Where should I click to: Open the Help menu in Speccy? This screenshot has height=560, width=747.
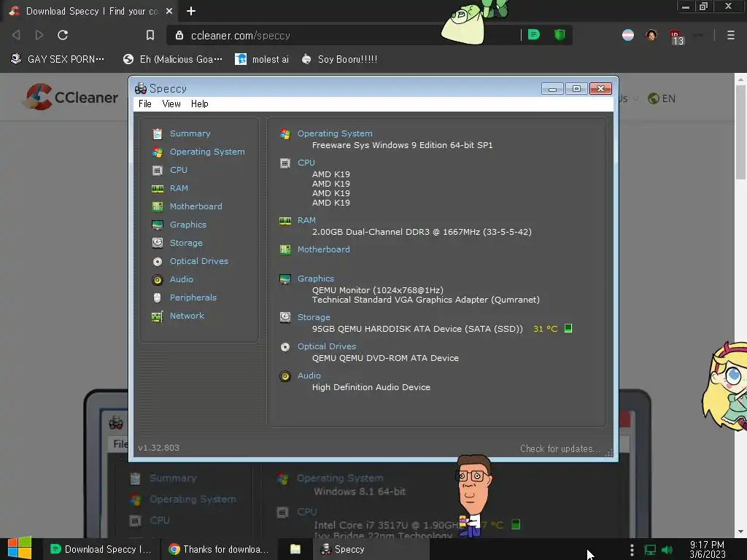[200, 104]
